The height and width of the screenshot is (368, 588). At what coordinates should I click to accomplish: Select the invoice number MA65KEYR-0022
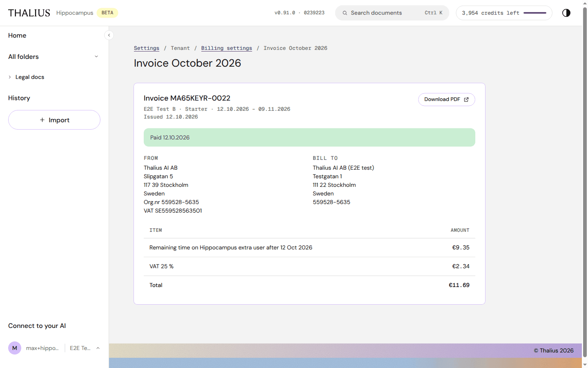point(200,98)
